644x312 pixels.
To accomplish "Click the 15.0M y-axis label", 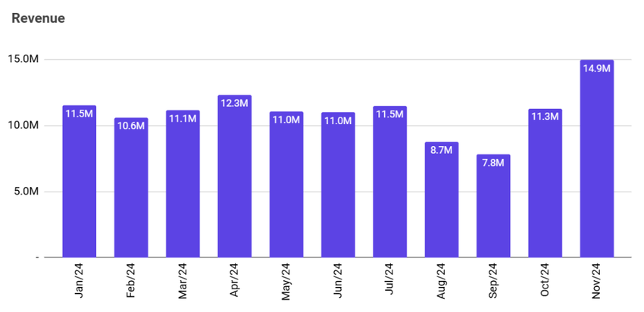I will pos(23,60).
